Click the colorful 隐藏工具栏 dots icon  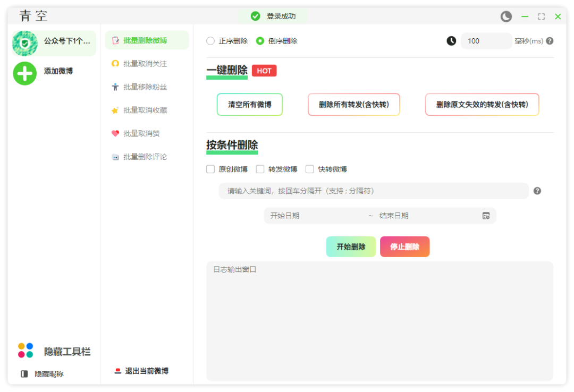[x=26, y=351]
